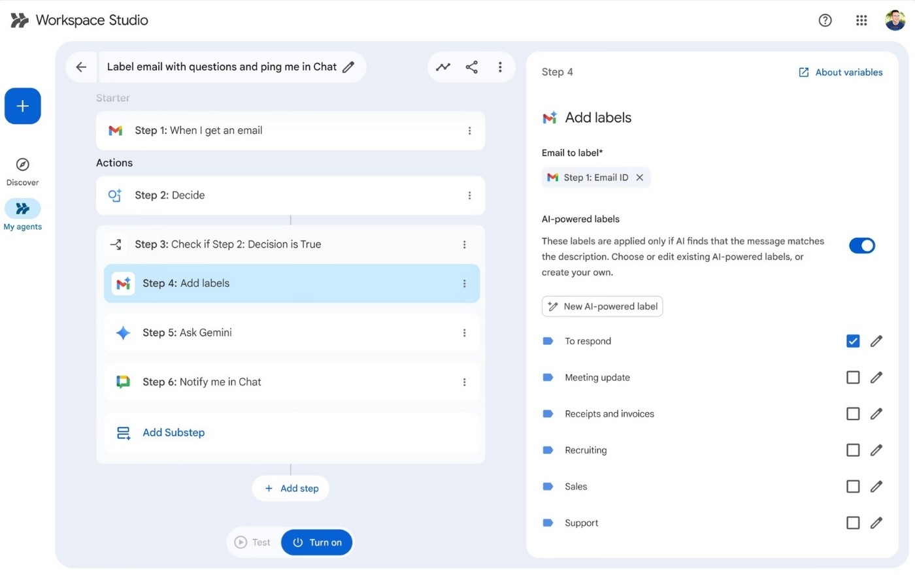Click the Recruiting label tag icon
This screenshot has width=915, height=588.
548,450
